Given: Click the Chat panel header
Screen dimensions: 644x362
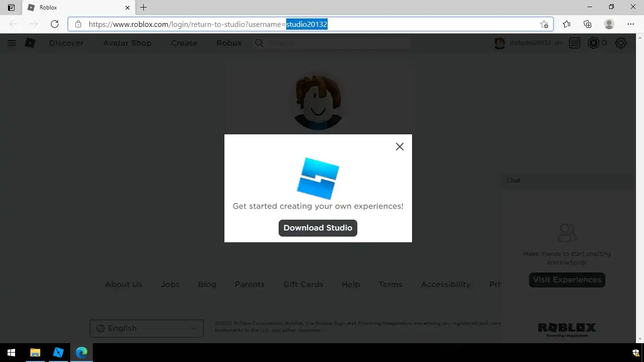Looking at the screenshot, I should [x=568, y=181].
